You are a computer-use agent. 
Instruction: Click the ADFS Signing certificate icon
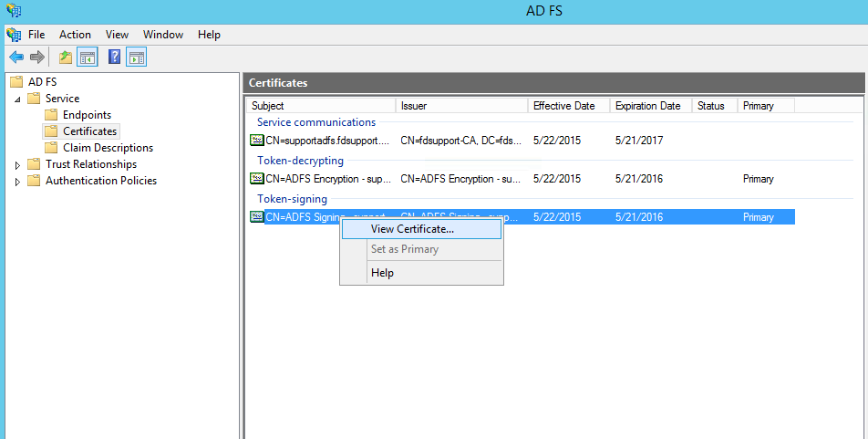point(257,216)
